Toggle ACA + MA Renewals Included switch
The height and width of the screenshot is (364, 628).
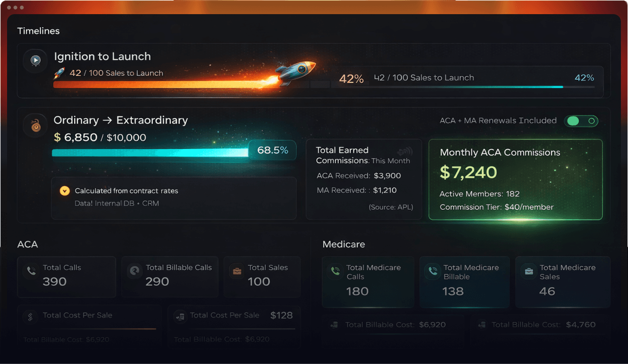581,121
